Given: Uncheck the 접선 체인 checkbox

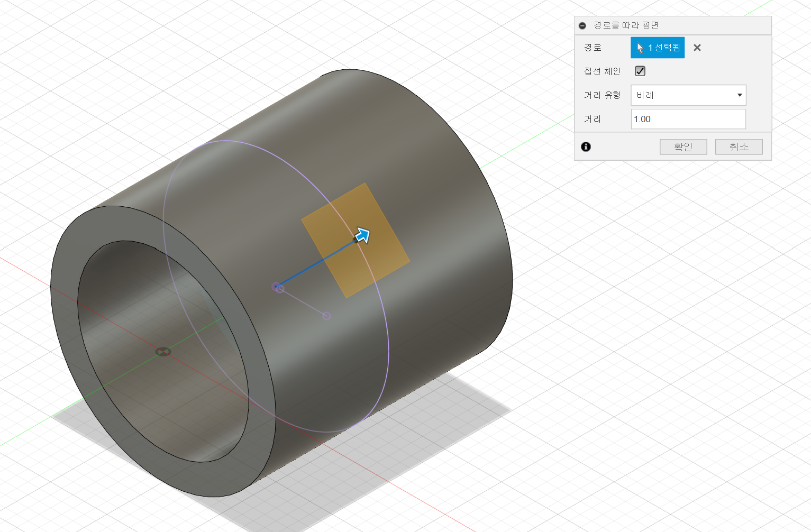Looking at the screenshot, I should pos(640,71).
